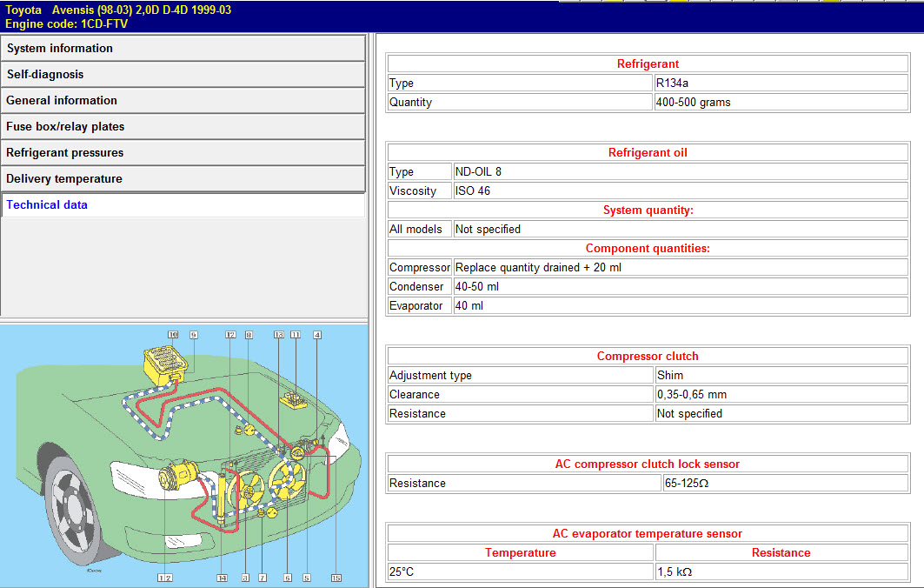Click callout number 3 under the fan
This screenshot has height=588, width=924.
[x=246, y=578]
